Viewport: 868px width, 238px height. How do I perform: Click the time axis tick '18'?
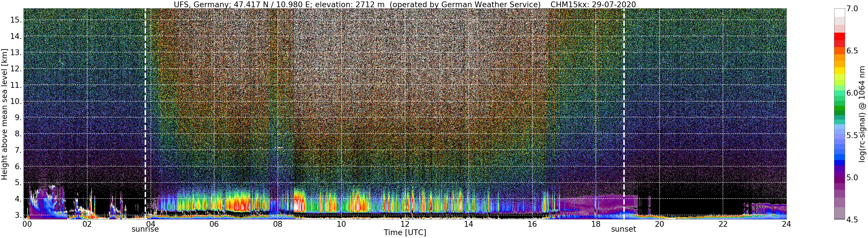click(x=596, y=224)
